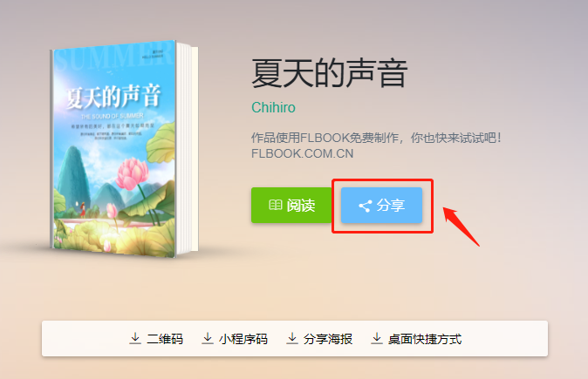The width and height of the screenshot is (588, 379).
Task: Click the download arrow beside 桌面快捷方式
Action: click(377, 338)
